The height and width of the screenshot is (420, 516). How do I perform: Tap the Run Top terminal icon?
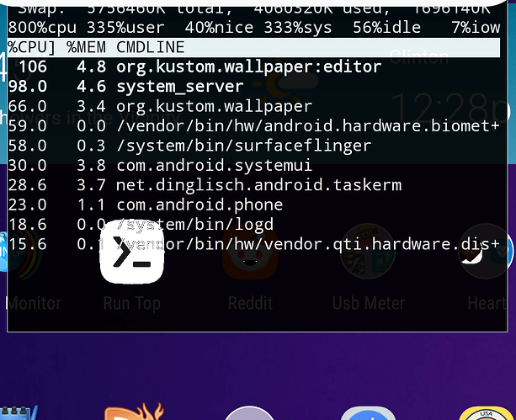pos(131,253)
